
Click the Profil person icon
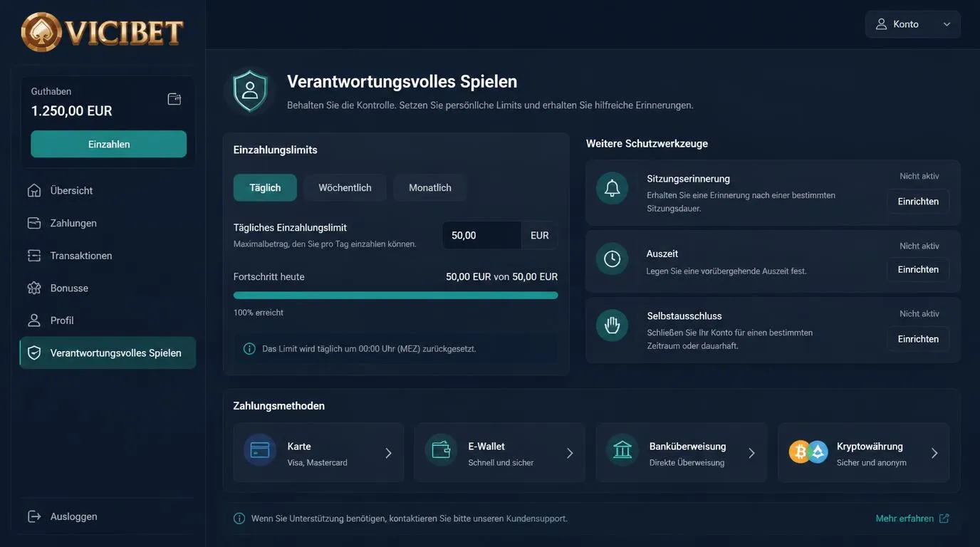click(x=34, y=321)
